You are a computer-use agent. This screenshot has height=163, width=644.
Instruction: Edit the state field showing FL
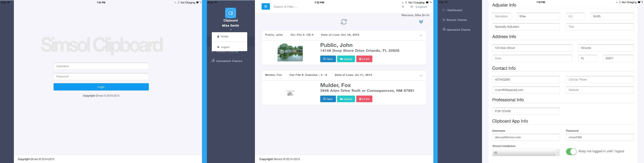tap(587, 58)
